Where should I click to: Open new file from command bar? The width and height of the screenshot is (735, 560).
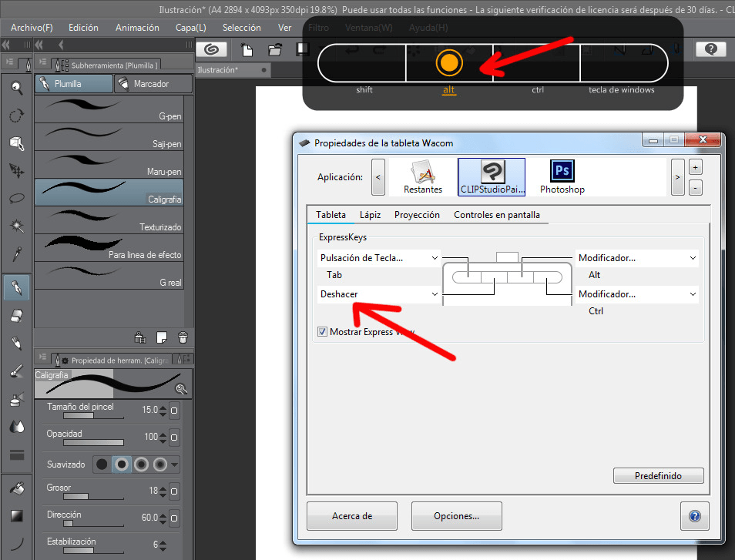pyautogui.click(x=247, y=50)
